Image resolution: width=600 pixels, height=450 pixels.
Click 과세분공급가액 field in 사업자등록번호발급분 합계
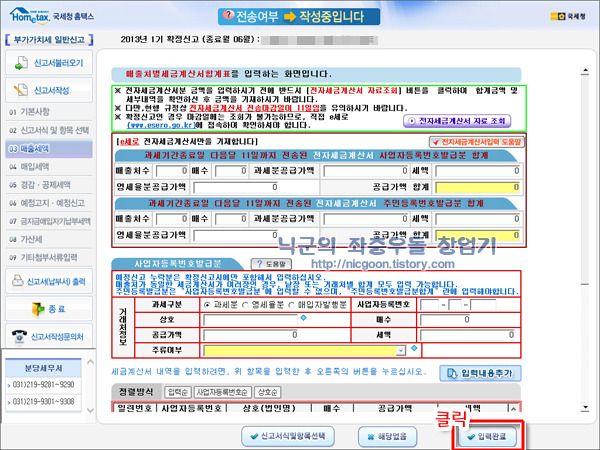[x=365, y=171]
